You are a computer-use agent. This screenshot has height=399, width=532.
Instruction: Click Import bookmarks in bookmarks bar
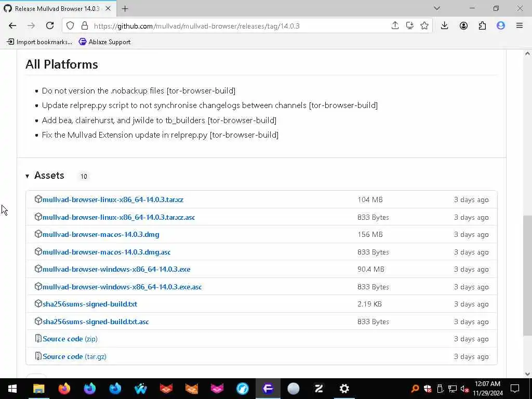click(39, 42)
